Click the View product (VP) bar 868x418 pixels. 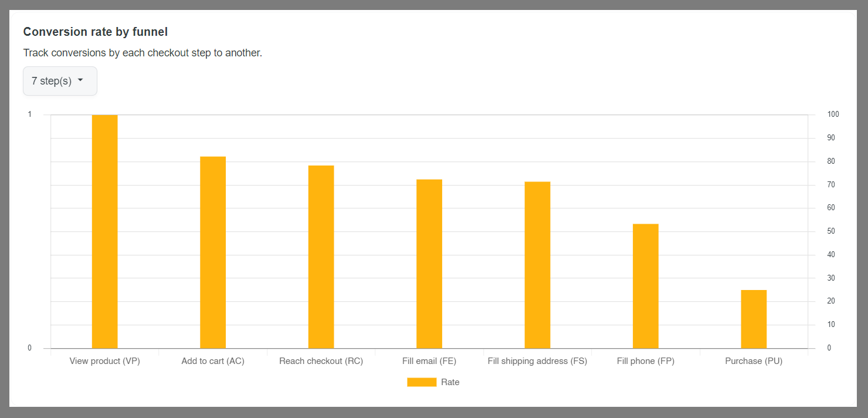(105, 231)
